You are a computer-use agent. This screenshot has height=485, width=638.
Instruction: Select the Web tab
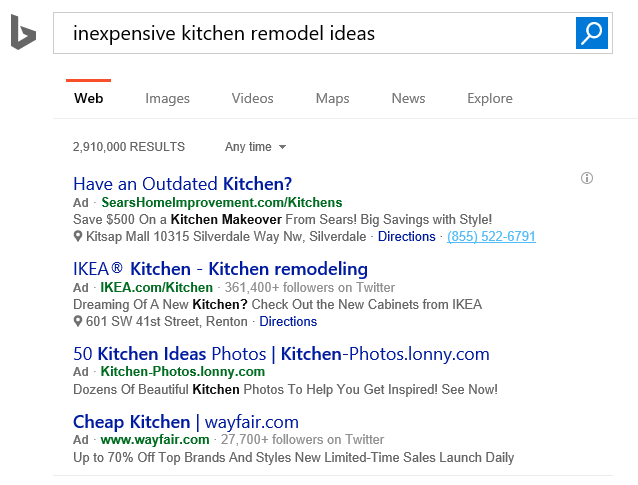click(x=88, y=98)
